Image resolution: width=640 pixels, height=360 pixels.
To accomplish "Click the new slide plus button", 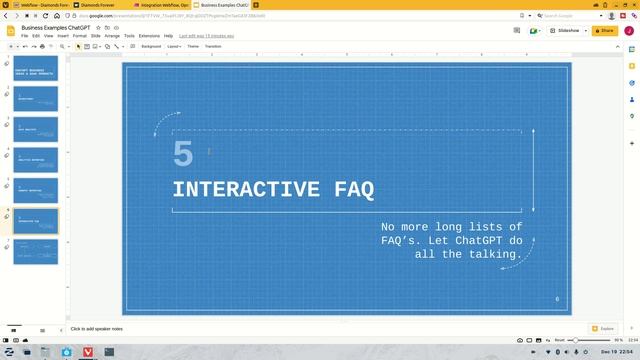I will click(11, 47).
